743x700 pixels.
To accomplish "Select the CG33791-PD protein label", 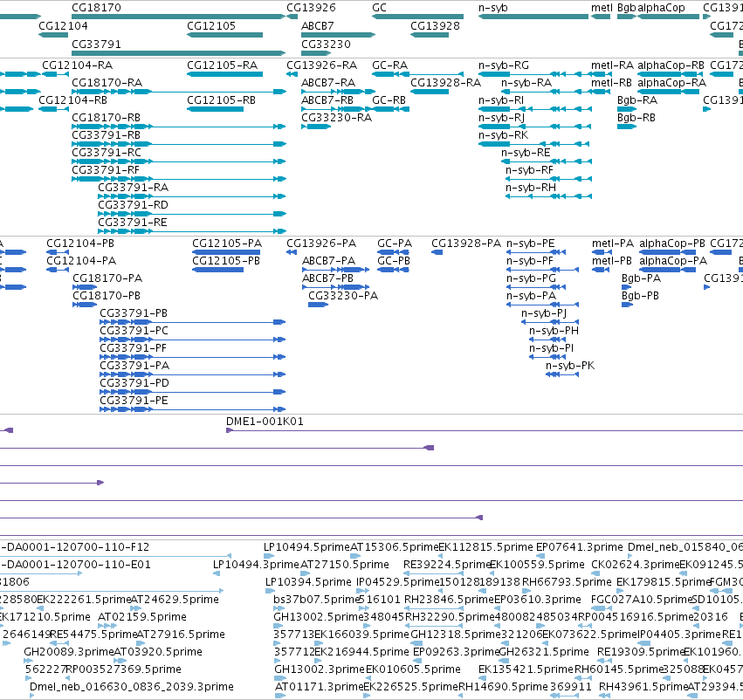I will 134,382.
